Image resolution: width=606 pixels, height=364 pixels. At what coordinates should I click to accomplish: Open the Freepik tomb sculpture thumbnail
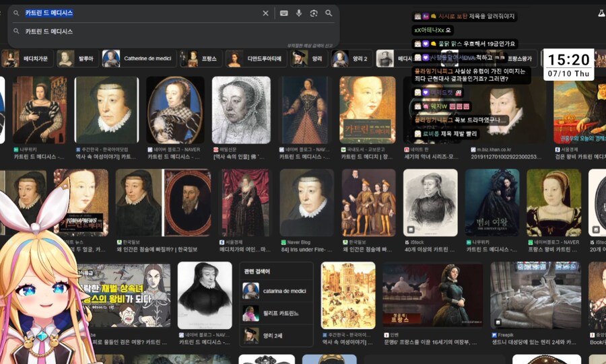[536, 295]
